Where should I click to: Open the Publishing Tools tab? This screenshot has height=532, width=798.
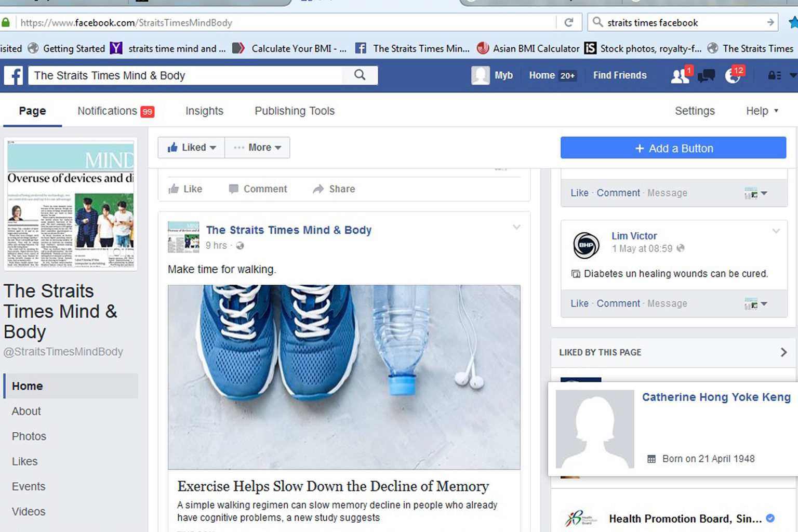295,111
